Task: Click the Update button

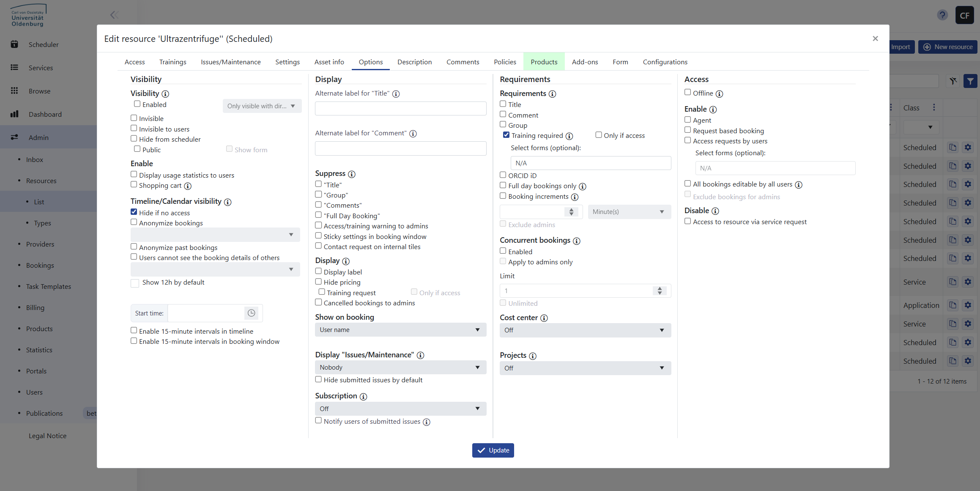Action: coord(493,450)
